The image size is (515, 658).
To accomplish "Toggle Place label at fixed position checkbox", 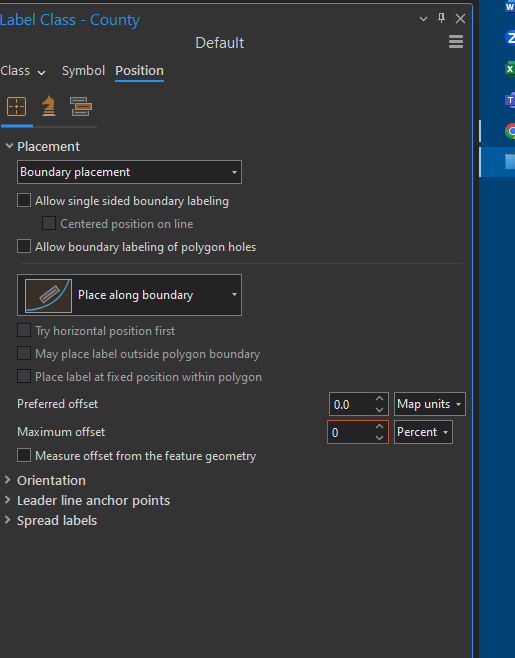I will pyautogui.click(x=24, y=376).
